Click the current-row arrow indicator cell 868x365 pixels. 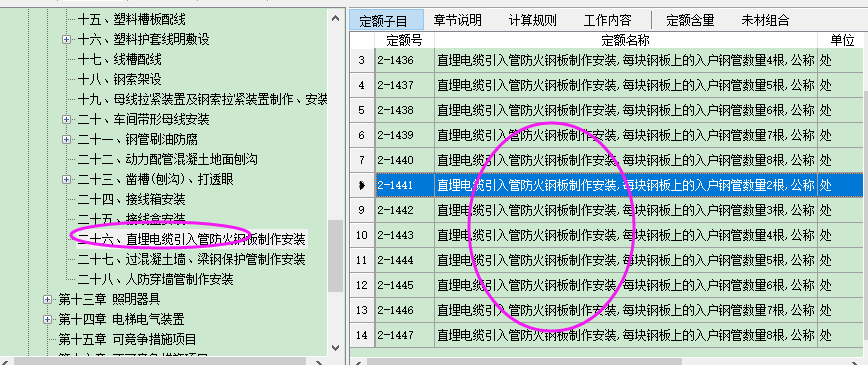coord(362,185)
